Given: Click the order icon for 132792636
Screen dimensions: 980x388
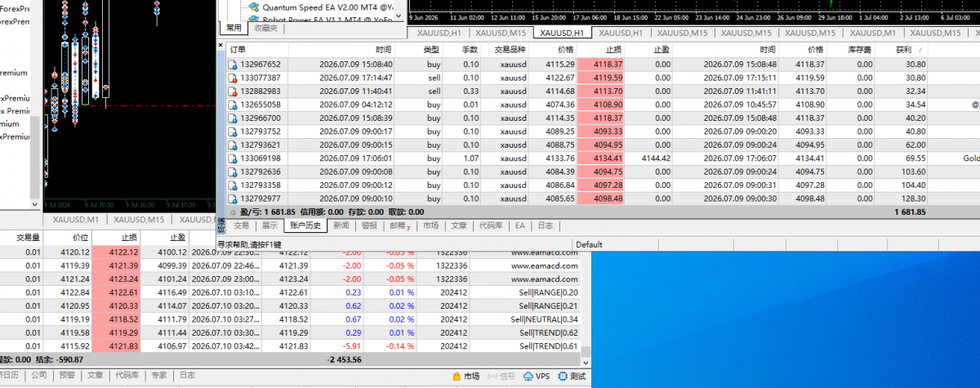Looking at the screenshot, I should 234,172.
